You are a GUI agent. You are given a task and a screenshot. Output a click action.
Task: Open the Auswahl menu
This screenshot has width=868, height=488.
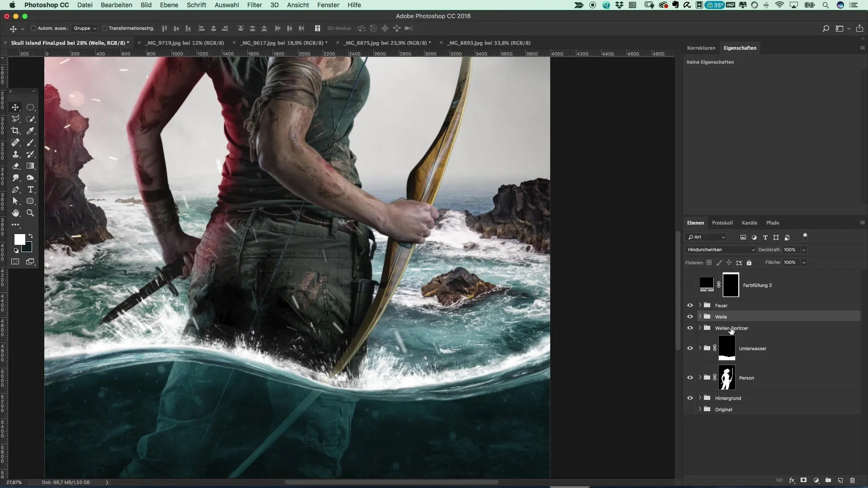(x=227, y=5)
